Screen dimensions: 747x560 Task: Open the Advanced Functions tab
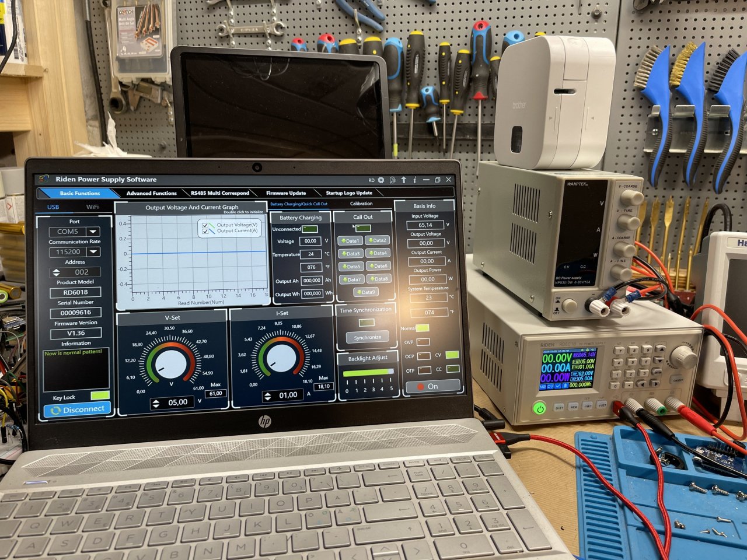[x=151, y=193]
